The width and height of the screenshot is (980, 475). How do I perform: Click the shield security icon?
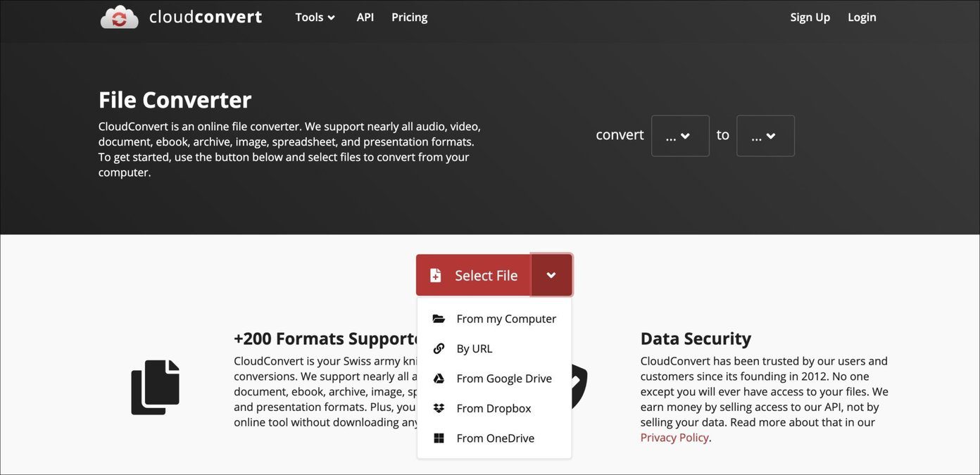coord(579,386)
